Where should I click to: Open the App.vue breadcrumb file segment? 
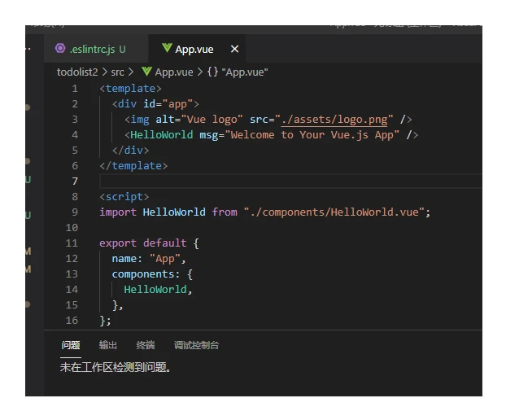point(174,72)
